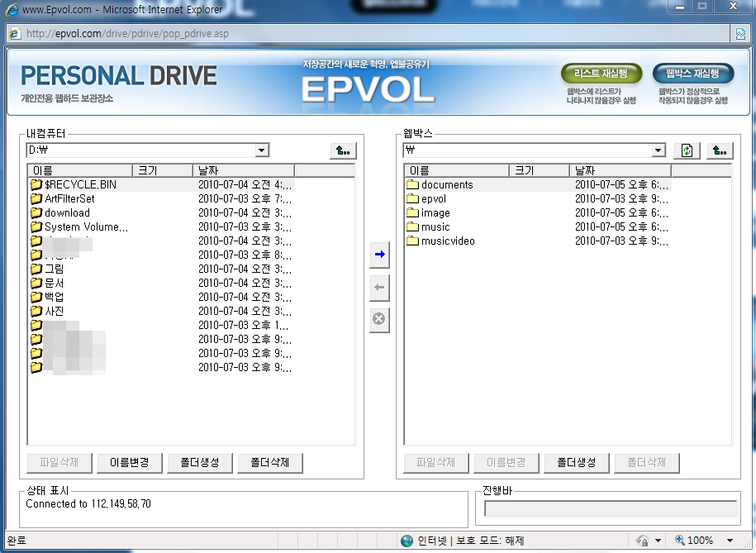This screenshot has width=756, height=553.
Task: Sort my computer list by 이름 column
Action: point(80,170)
